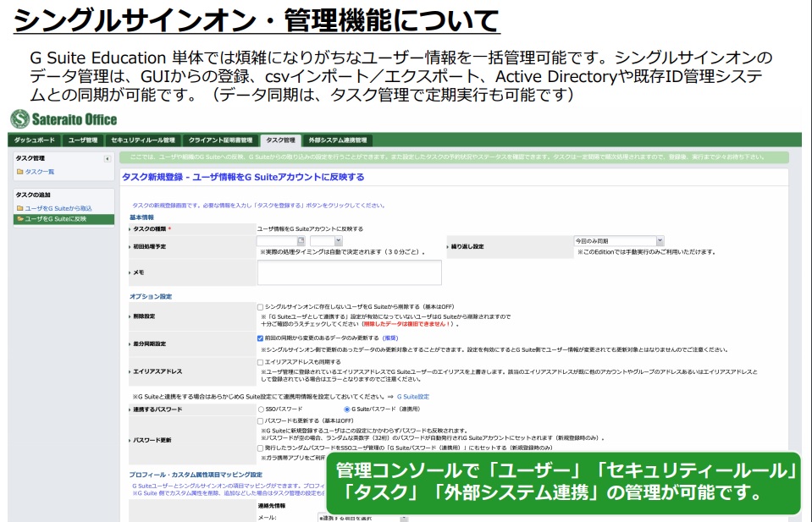Open ユーザをG Suiteから取込 in sidebar
812x522 pixels.
(58, 208)
